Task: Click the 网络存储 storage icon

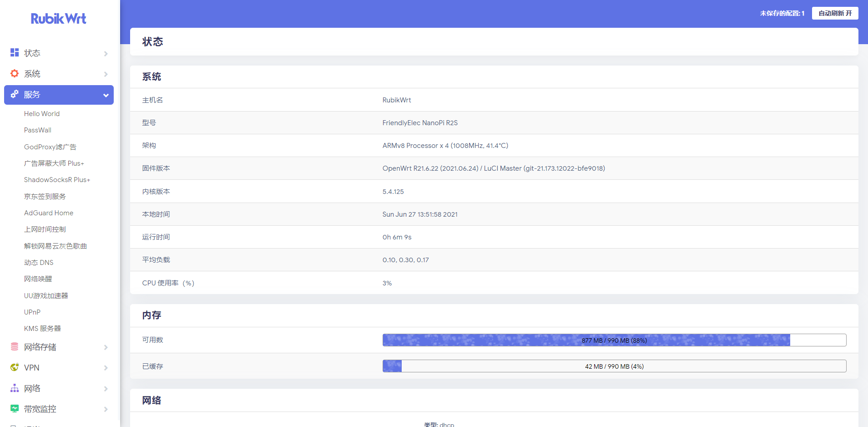Action: click(x=14, y=347)
